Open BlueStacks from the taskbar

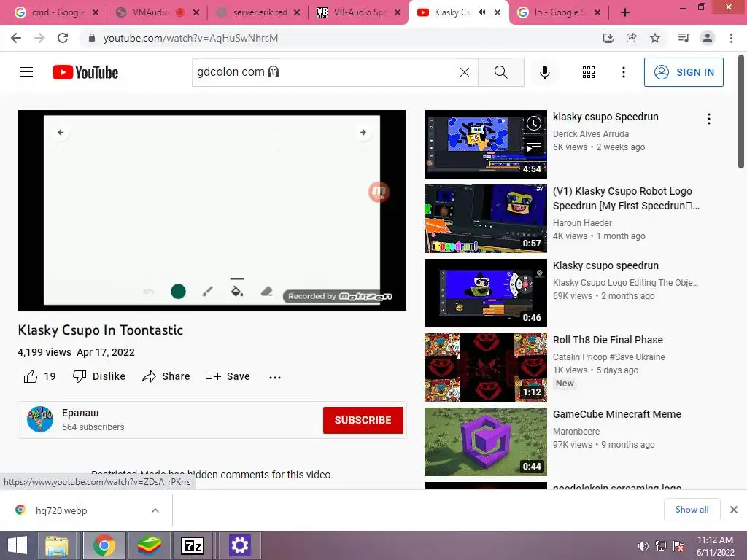pos(150,545)
